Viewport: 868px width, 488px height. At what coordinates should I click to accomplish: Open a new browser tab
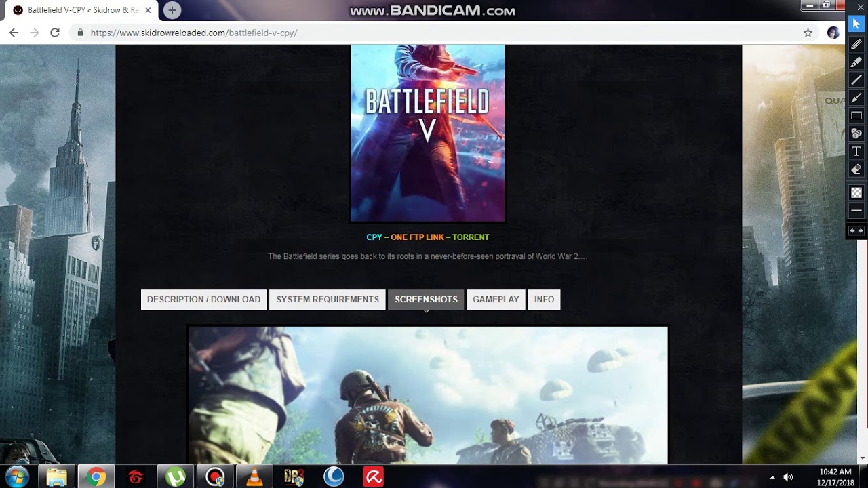[x=172, y=10]
